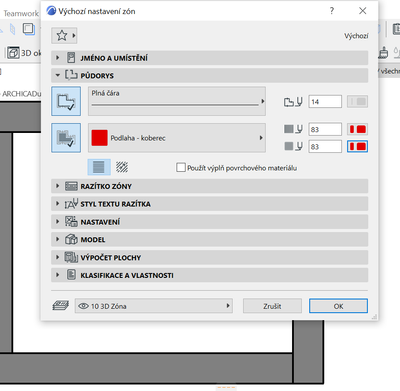
Task: Edit the first fill pen field 83
Action: pyautogui.click(x=325, y=129)
